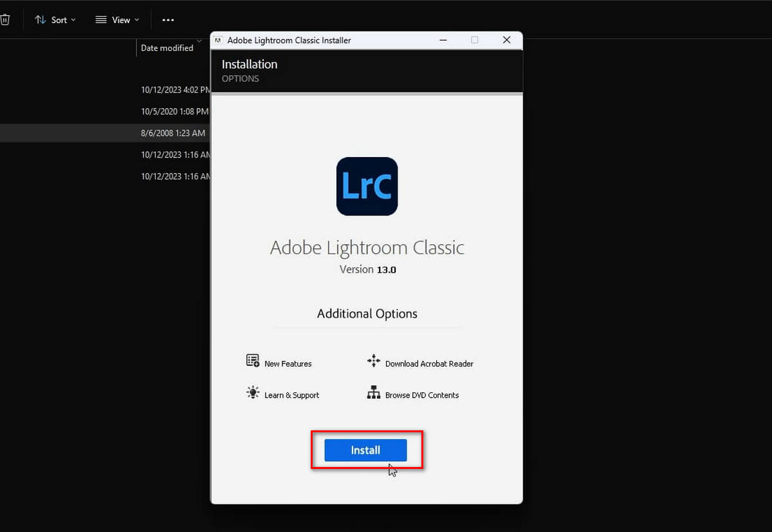Click the Version 13.0 text
The height and width of the screenshot is (532, 772).
[x=367, y=270]
